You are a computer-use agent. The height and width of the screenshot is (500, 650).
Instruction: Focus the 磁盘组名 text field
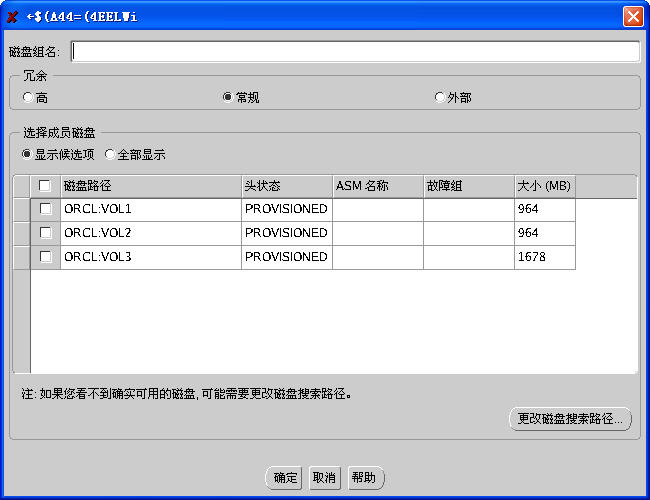point(355,51)
